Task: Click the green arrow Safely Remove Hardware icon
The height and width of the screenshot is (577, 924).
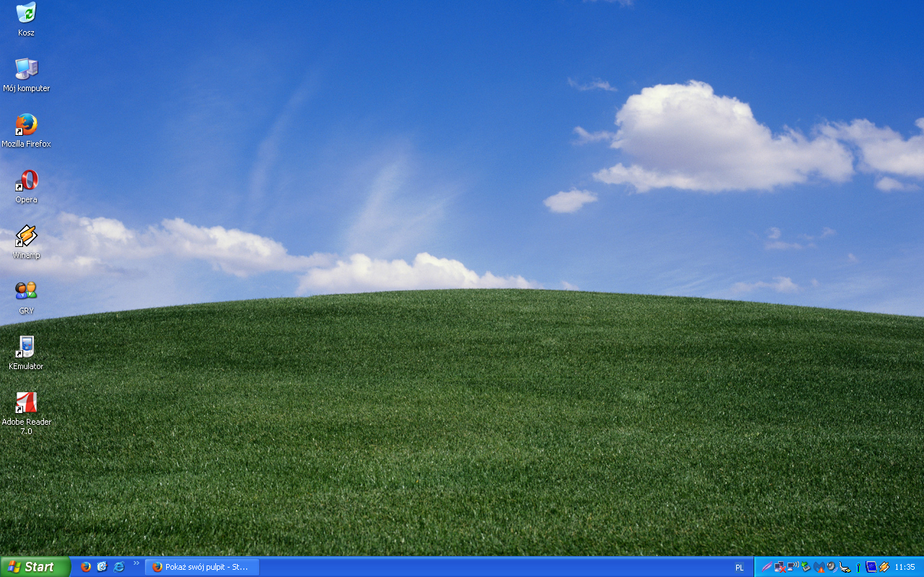Action: (x=806, y=567)
